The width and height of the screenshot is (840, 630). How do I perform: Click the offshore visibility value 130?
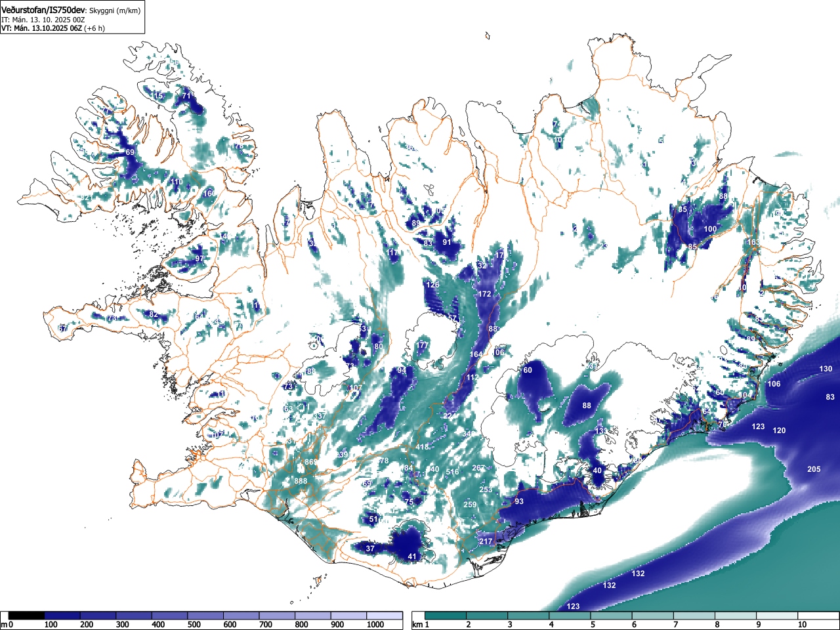point(826,369)
